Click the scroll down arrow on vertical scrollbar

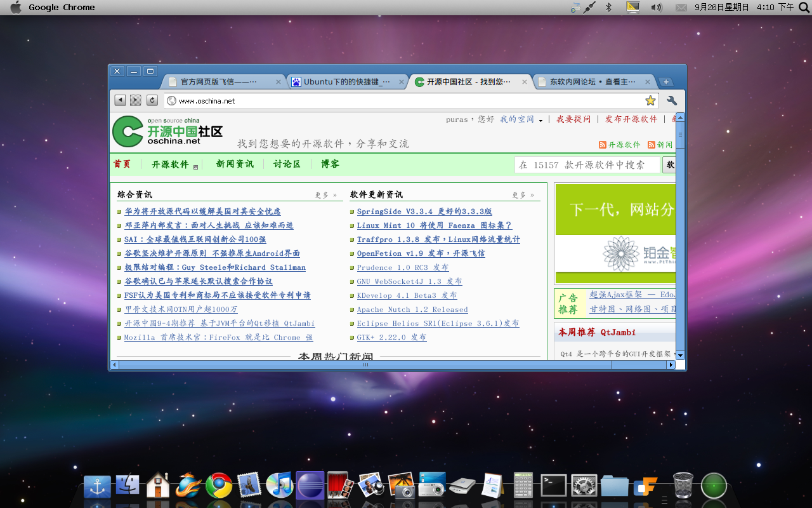(680, 356)
